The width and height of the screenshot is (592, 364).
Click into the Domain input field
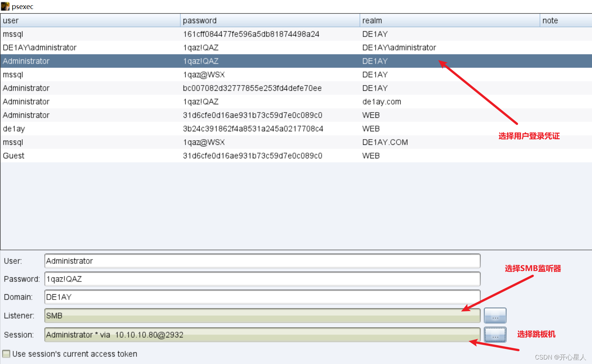click(262, 297)
